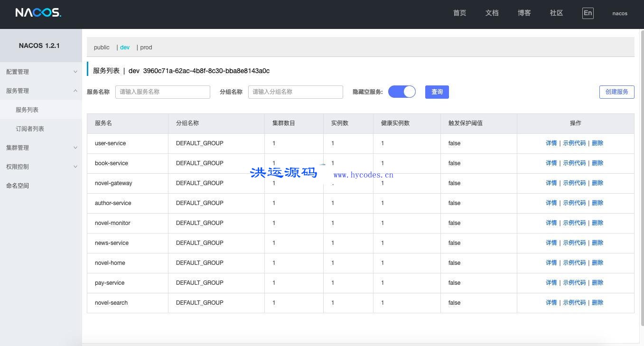Click the 查询 search button
The image size is (644, 346).
click(x=437, y=92)
